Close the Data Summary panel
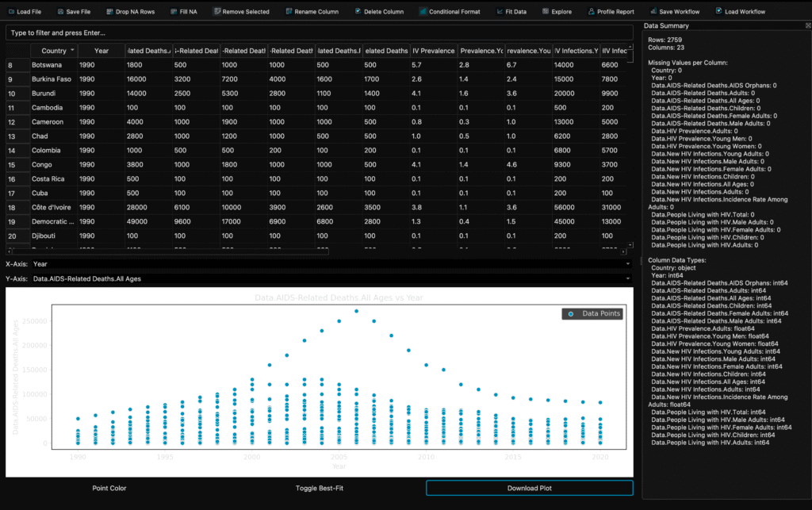Screen dimensions: 812x510 [807, 26]
